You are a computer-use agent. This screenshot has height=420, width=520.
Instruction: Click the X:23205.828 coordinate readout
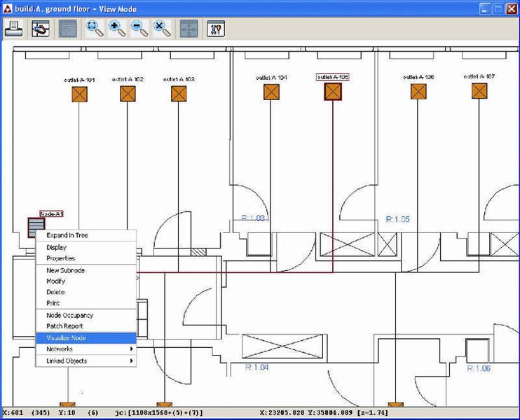click(x=282, y=413)
